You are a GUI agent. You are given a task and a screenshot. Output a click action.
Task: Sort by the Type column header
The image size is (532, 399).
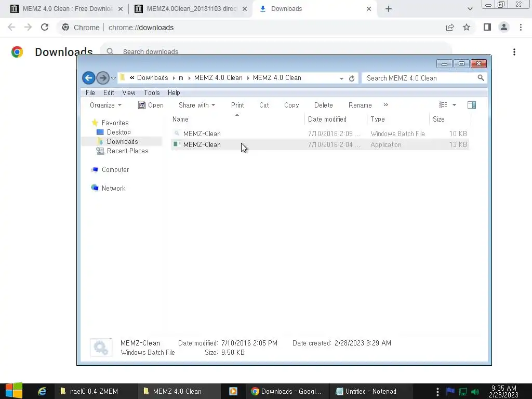pos(398,119)
